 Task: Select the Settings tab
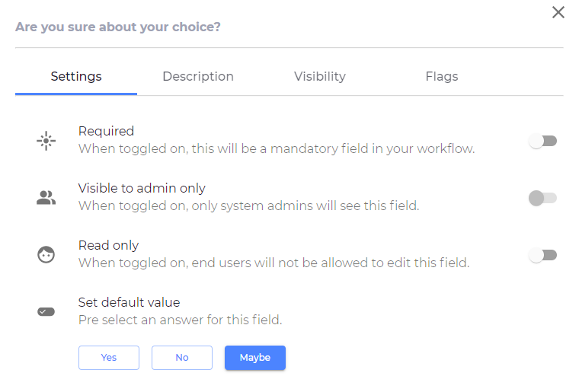tap(76, 76)
